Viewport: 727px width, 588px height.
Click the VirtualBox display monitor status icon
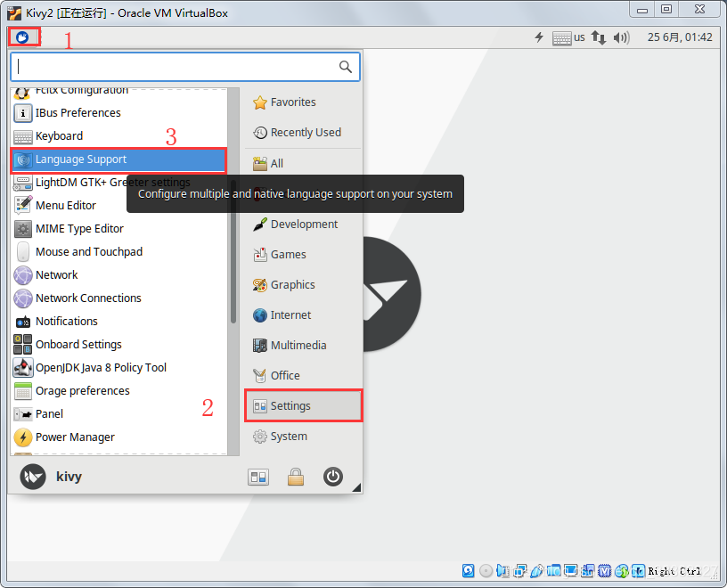point(570,571)
